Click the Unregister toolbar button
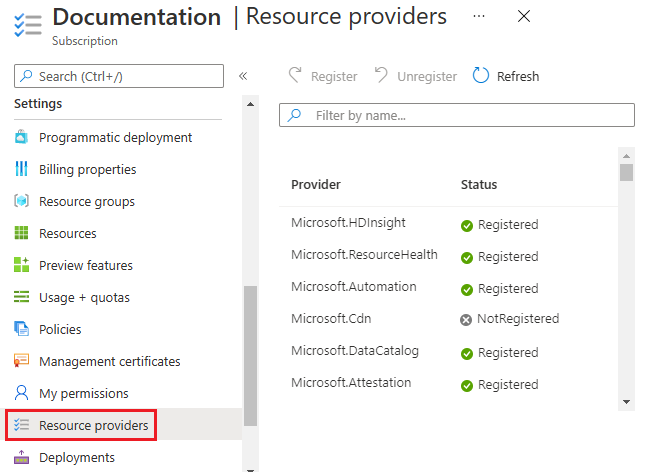 (x=416, y=76)
